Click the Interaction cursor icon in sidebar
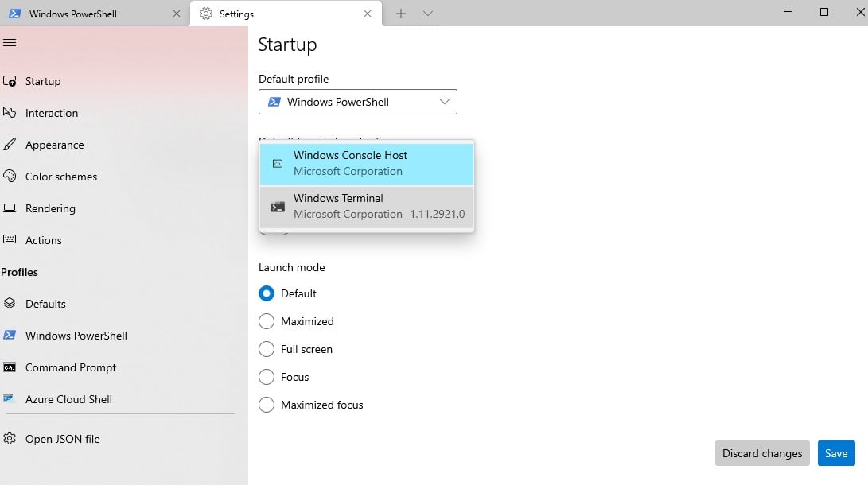The width and height of the screenshot is (868, 485). [x=10, y=113]
